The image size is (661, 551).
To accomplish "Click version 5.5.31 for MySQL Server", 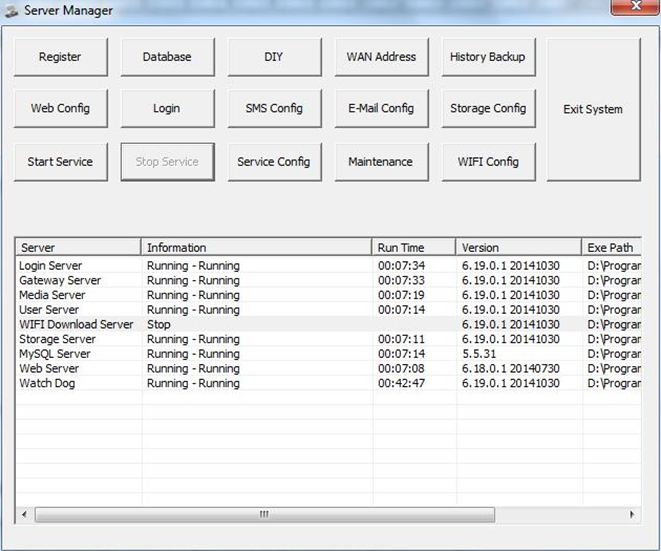I will [479, 354].
